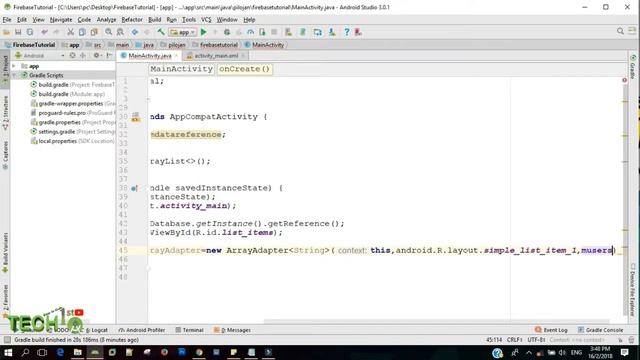Open the Logcat tool window
The width and height of the screenshot is (640, 360).
click(x=96, y=330)
